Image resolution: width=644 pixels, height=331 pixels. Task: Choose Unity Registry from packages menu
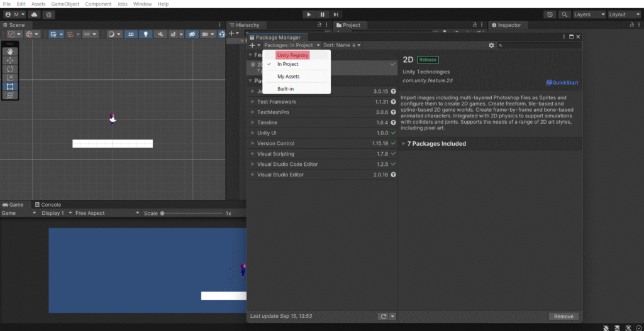pos(292,55)
